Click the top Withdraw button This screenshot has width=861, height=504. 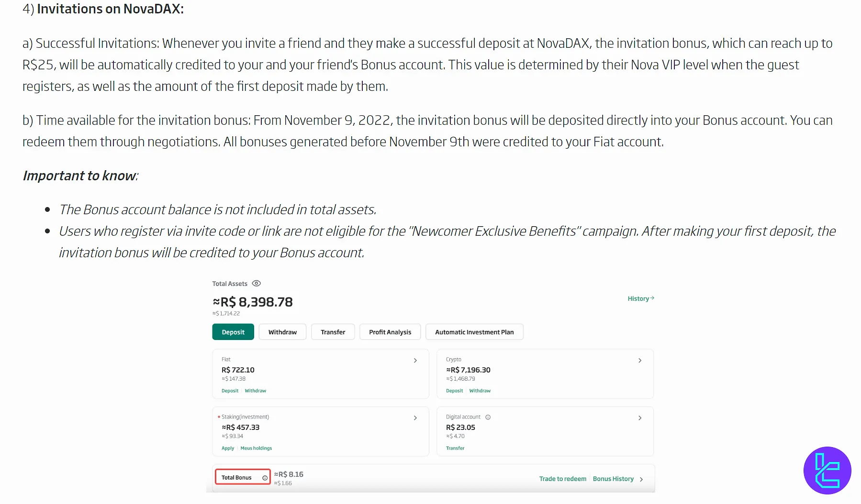(282, 332)
